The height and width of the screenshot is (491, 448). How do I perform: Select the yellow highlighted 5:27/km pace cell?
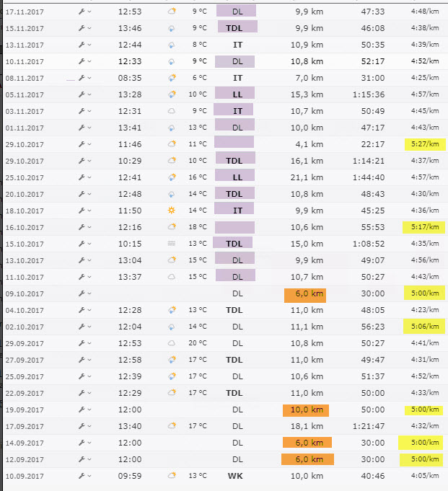pos(424,144)
